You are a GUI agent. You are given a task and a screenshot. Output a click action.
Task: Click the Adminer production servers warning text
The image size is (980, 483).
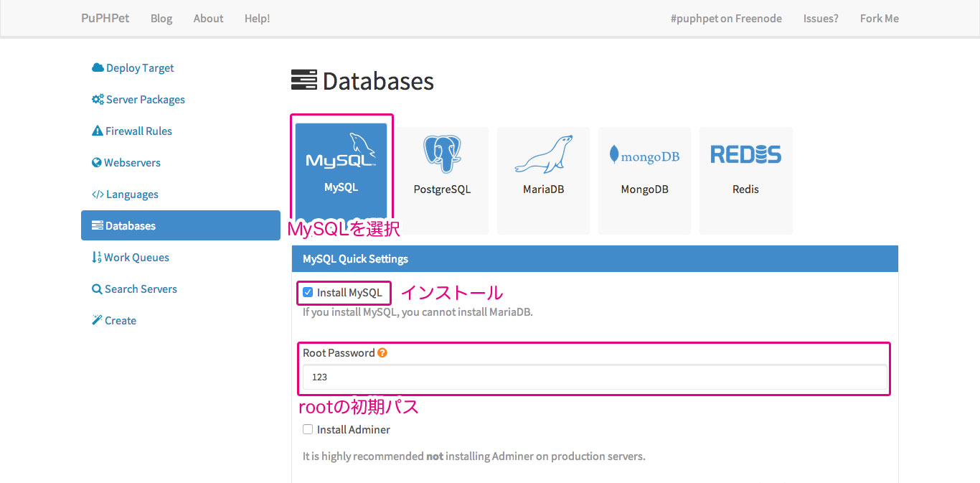coord(474,456)
